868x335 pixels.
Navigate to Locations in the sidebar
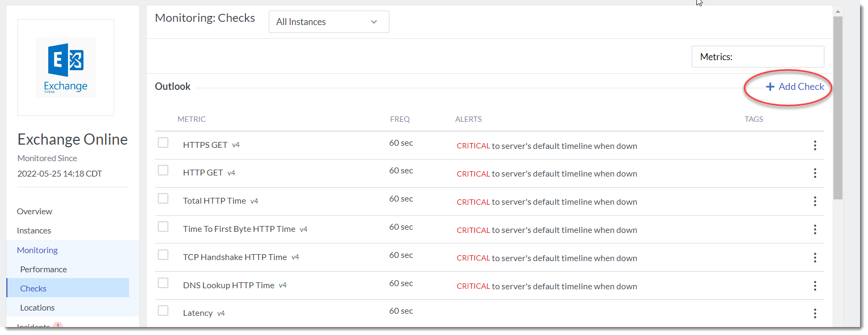click(37, 307)
